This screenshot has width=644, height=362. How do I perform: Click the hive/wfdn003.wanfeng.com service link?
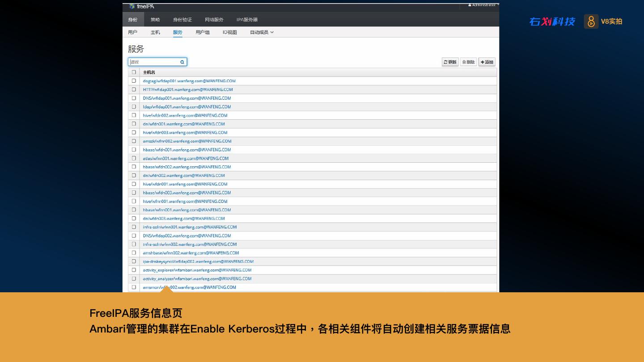(x=185, y=132)
